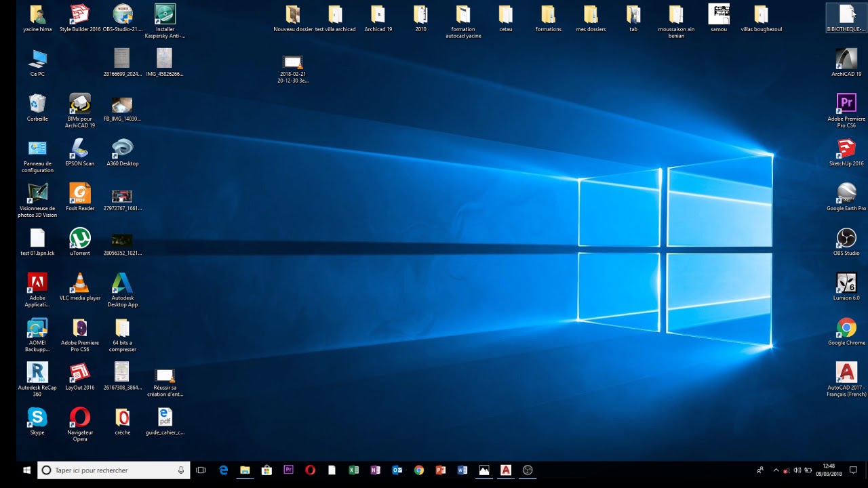Select Visionneuse de photos 3D Vision icon
This screenshot has width=868, height=488.
pyautogui.click(x=37, y=200)
